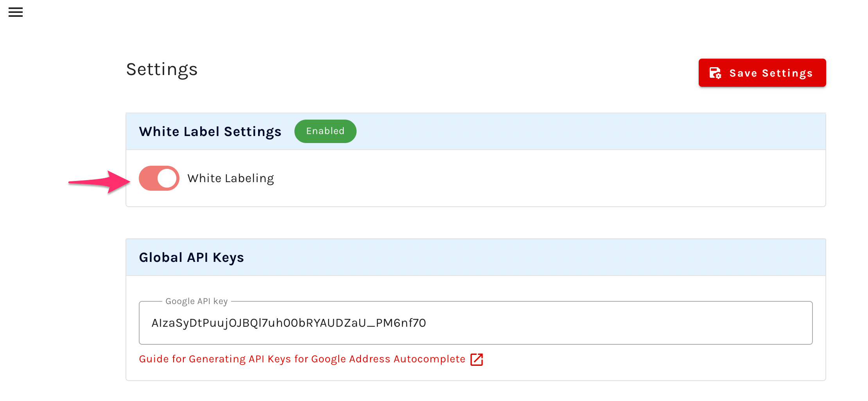This screenshot has width=868, height=401.
Task: Click the "Google API key" floating field label
Action: (196, 301)
